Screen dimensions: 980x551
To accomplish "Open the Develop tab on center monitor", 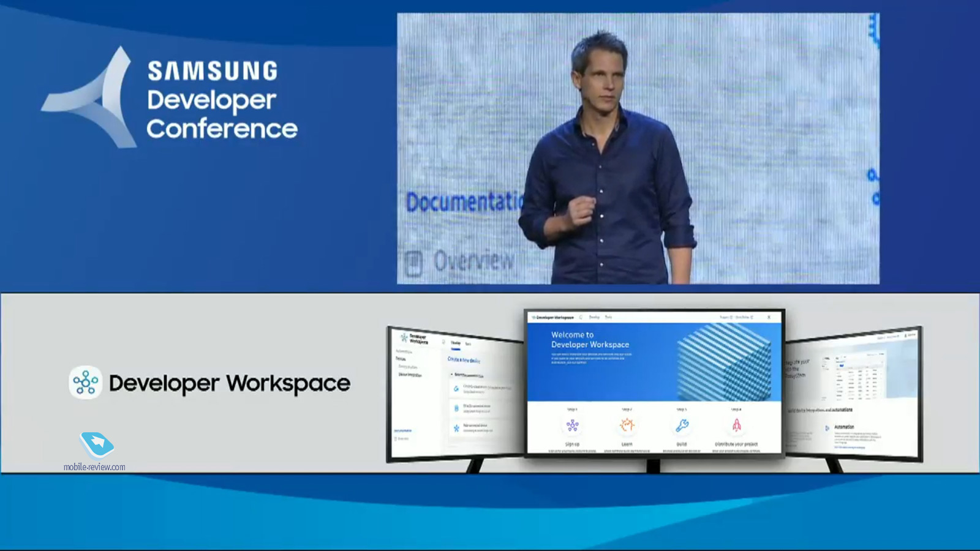I will 594,317.
